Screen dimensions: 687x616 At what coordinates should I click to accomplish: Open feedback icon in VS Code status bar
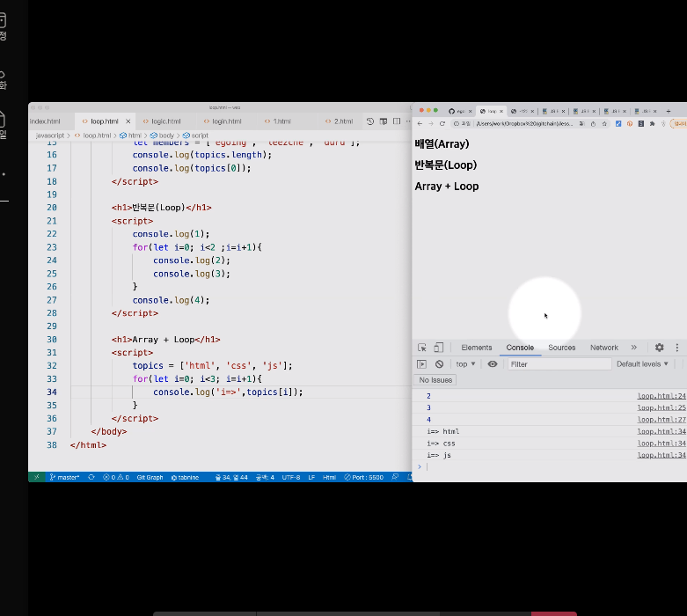(395, 477)
